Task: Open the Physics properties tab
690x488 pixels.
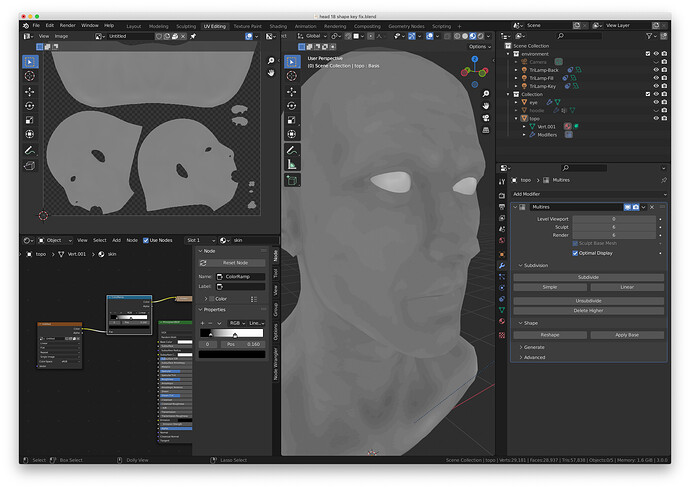Action: pyautogui.click(x=502, y=287)
